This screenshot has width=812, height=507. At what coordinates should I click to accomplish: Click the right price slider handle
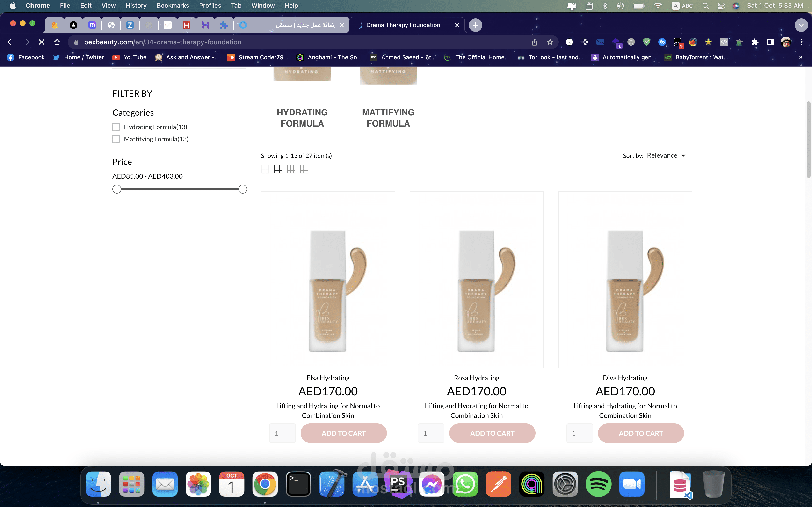243,190
